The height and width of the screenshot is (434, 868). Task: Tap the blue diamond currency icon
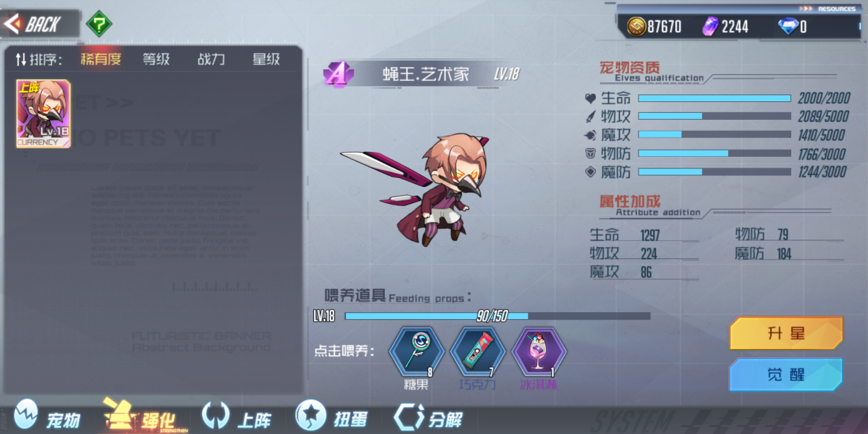[788, 27]
